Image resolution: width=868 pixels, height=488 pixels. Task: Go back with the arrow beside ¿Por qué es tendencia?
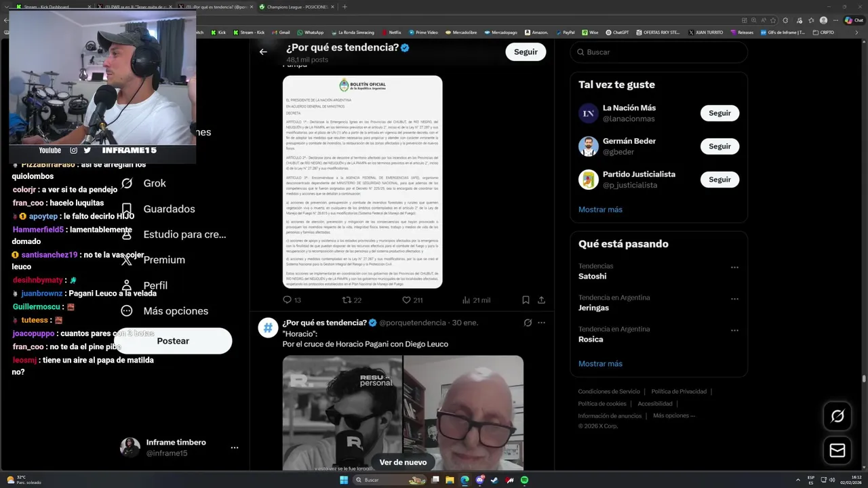coord(263,52)
